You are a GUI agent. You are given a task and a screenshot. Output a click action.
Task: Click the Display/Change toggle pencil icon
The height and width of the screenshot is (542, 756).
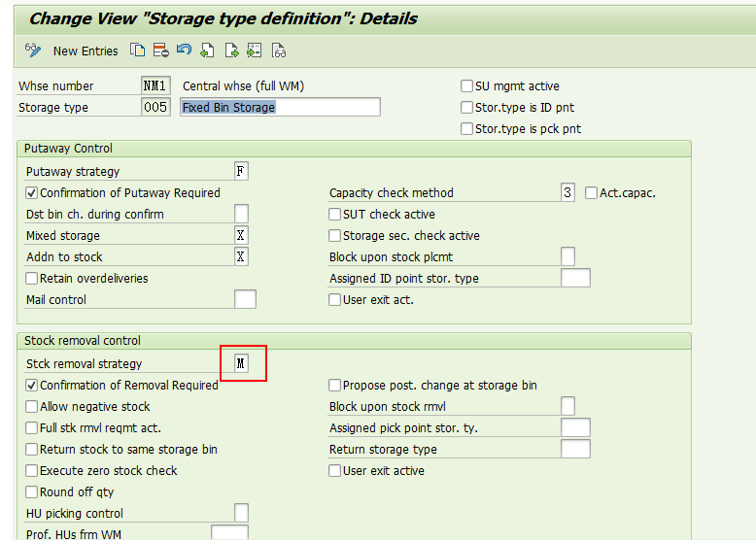pyautogui.click(x=33, y=51)
